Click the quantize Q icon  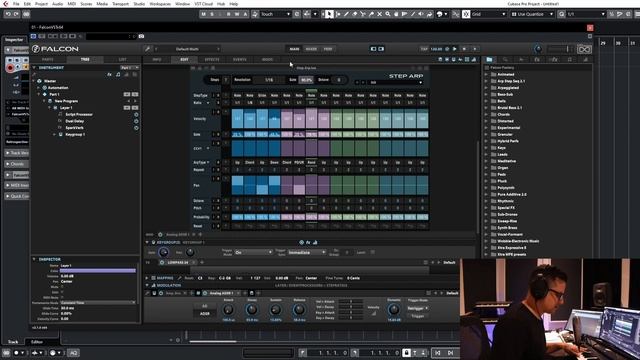click(562, 14)
